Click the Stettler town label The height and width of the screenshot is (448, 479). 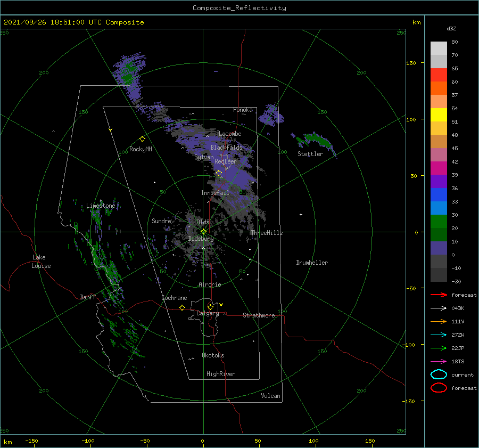click(x=310, y=154)
